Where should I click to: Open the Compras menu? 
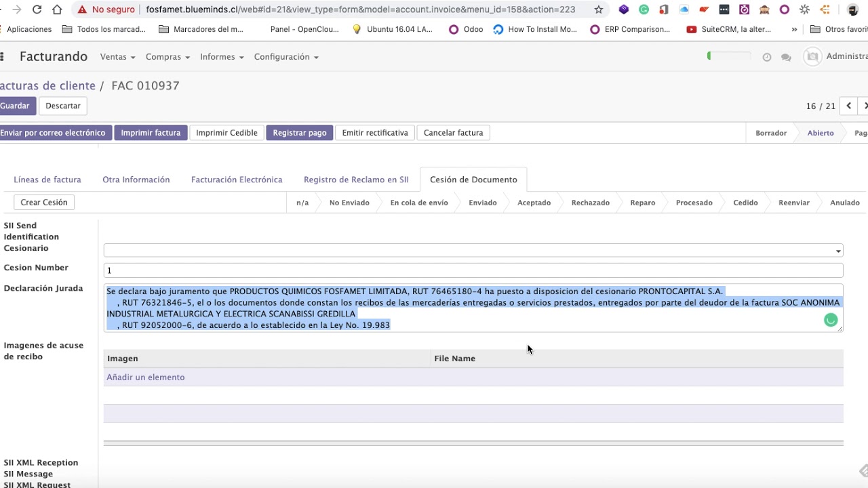click(x=167, y=57)
